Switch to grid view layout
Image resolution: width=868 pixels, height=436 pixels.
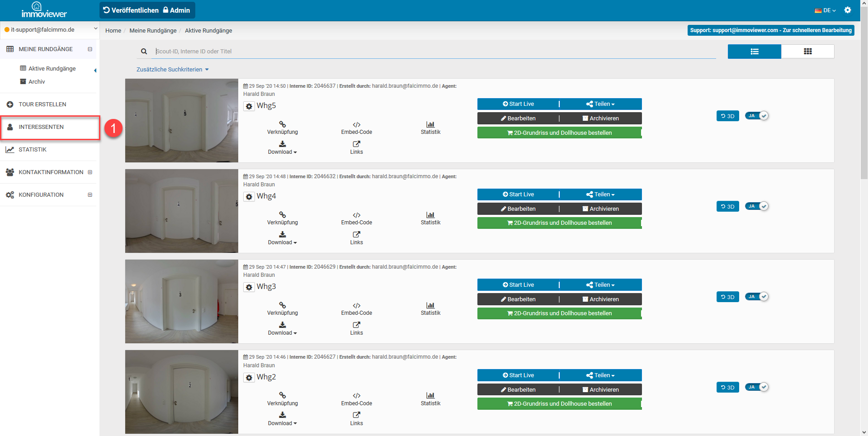point(807,52)
